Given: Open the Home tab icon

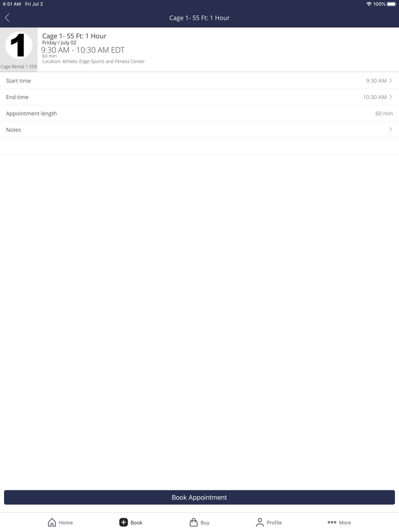Looking at the screenshot, I should click(x=52, y=522).
